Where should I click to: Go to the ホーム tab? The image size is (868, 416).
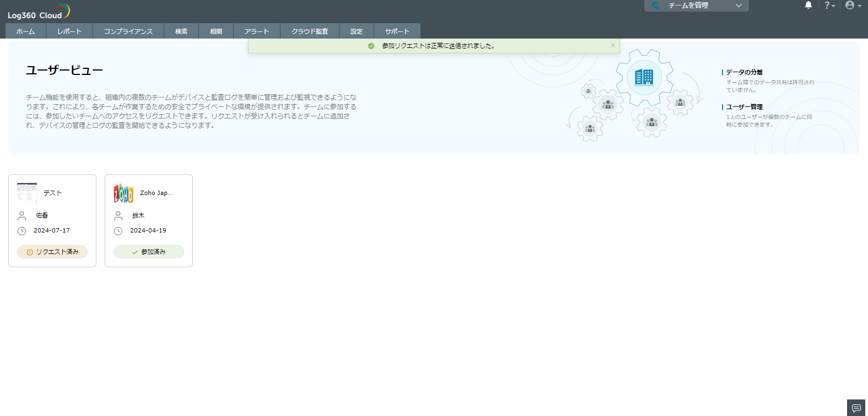point(25,31)
